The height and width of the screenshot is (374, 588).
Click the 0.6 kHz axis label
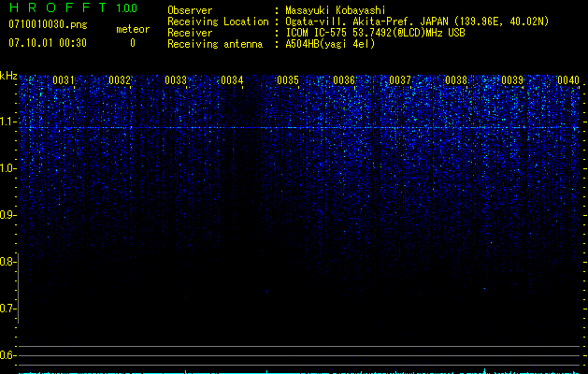coord(7,355)
